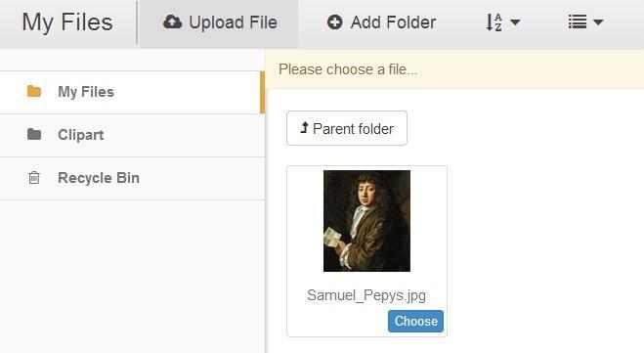Click the Add Folder button
Image resolution: width=644 pixels, height=353 pixels.
point(381,22)
